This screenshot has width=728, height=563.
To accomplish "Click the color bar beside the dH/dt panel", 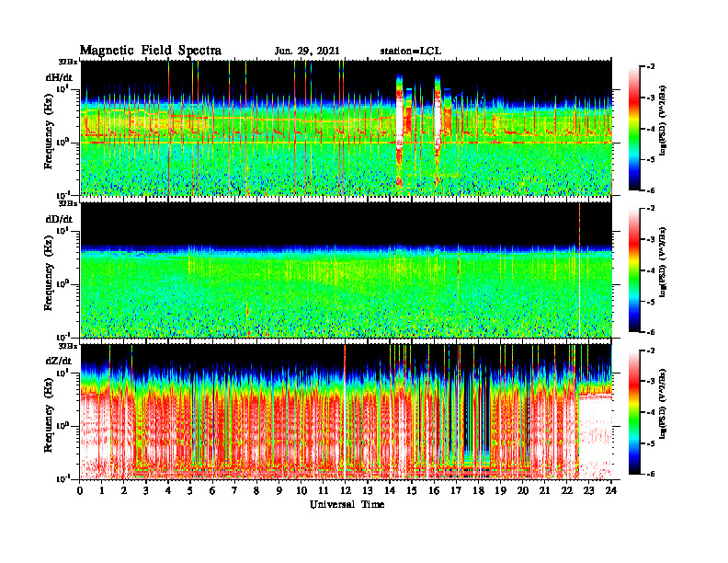I will [634, 129].
